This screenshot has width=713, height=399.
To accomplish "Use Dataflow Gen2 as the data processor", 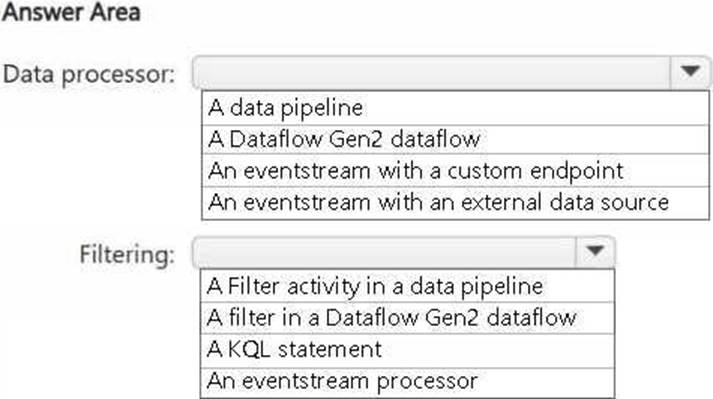I will click(455, 139).
